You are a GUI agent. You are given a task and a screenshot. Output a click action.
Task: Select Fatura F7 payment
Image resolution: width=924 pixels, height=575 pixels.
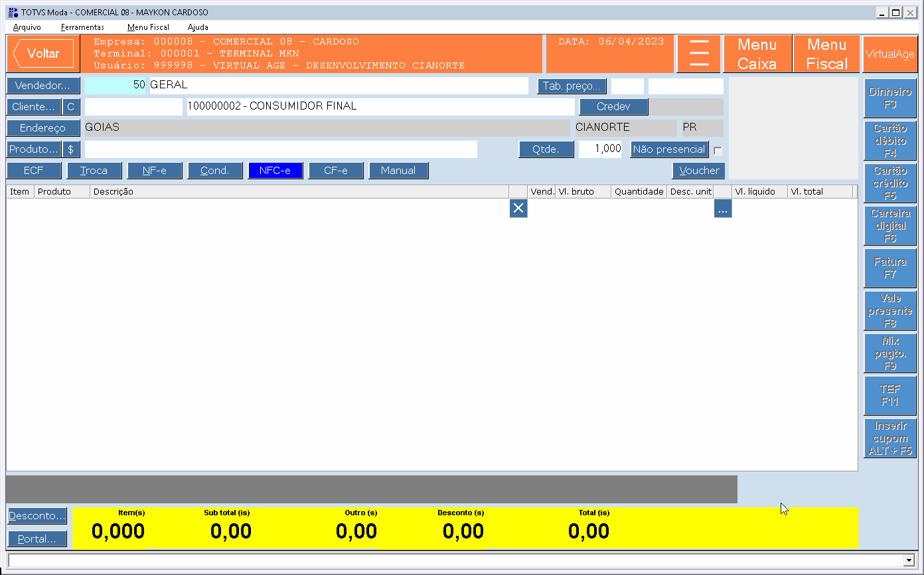click(890, 268)
